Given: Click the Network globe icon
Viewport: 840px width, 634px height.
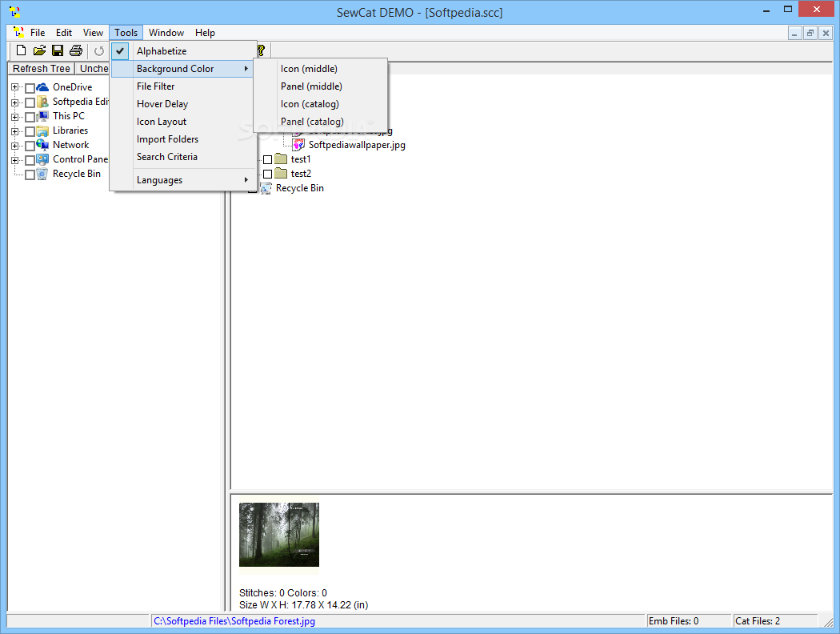Looking at the screenshot, I should point(43,145).
